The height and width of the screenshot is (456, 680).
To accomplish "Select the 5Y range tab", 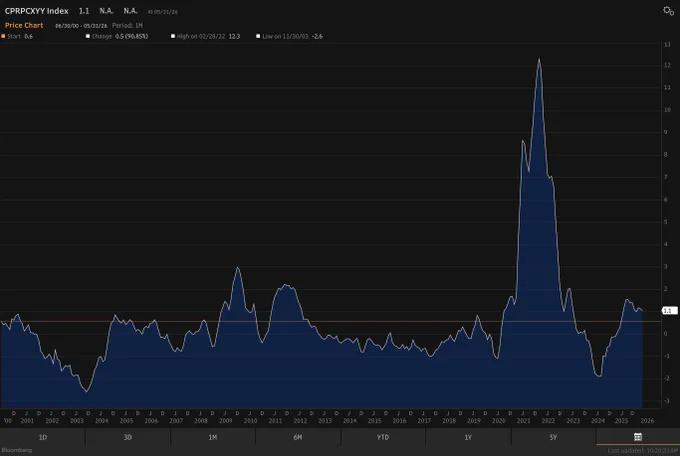I will [553, 437].
